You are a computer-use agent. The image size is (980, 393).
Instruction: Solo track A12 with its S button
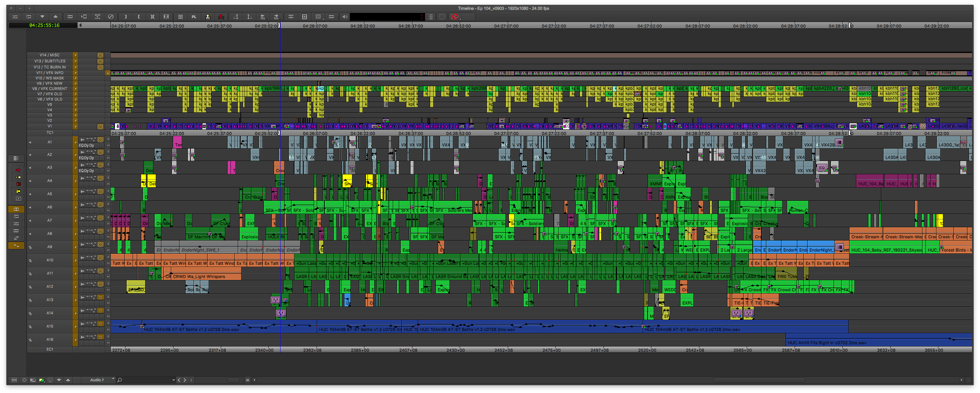108,283
